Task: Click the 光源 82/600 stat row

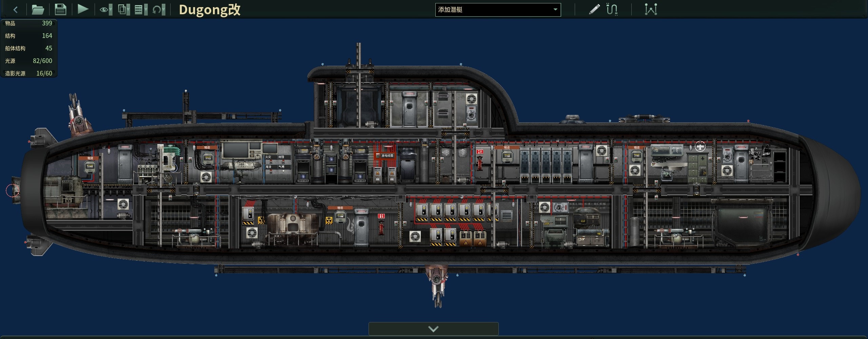Action: coord(29,61)
